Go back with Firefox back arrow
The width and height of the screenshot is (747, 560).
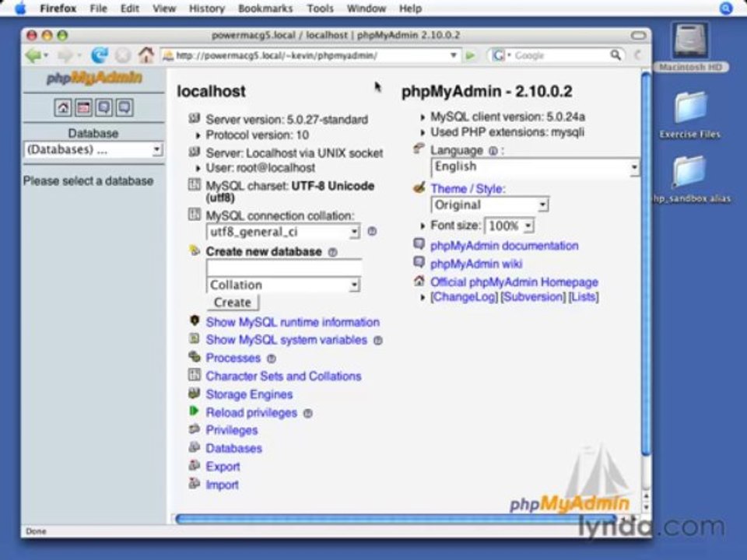coord(33,56)
